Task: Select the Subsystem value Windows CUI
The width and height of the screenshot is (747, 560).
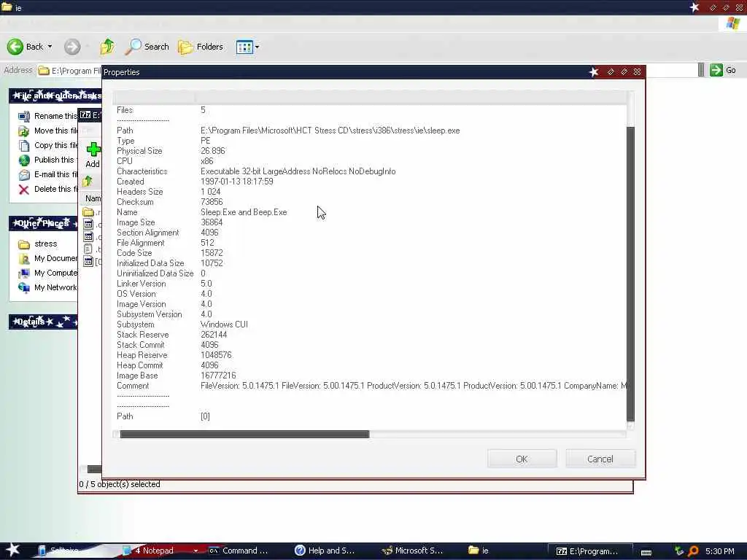Action: [225, 324]
